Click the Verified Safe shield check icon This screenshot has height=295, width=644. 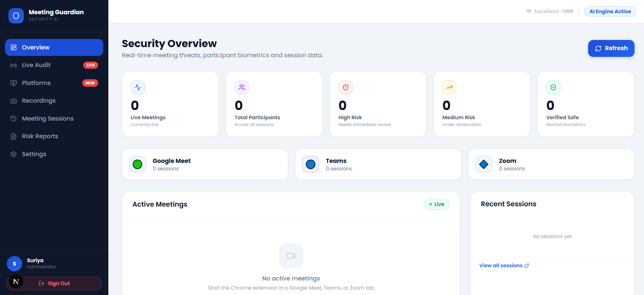tap(553, 87)
